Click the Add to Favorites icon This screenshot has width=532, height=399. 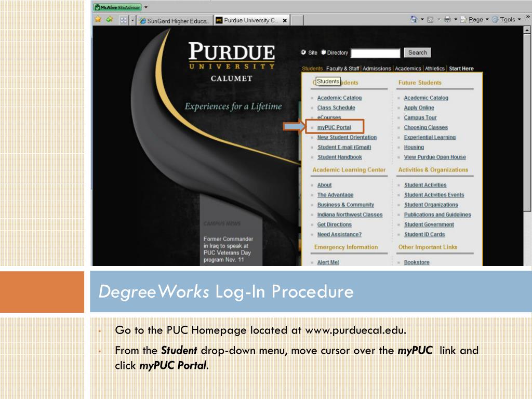(109, 19)
